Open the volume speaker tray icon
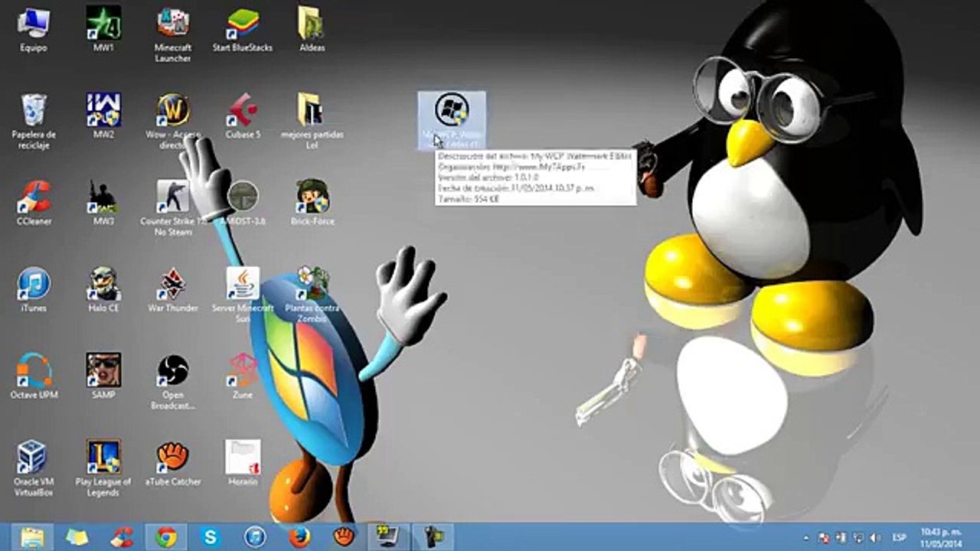 click(x=875, y=538)
